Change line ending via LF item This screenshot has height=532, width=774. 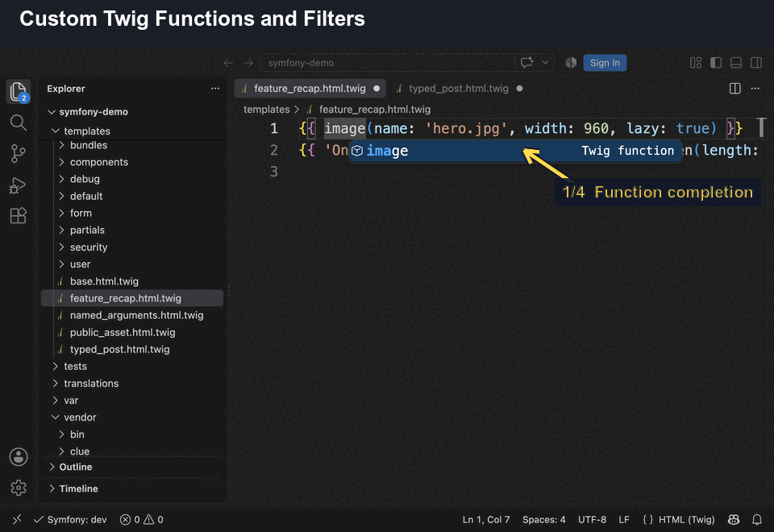pyautogui.click(x=624, y=519)
